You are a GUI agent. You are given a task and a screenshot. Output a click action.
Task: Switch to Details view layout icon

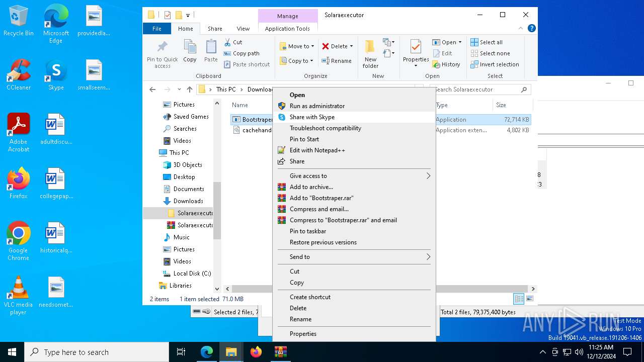pyautogui.click(x=519, y=299)
